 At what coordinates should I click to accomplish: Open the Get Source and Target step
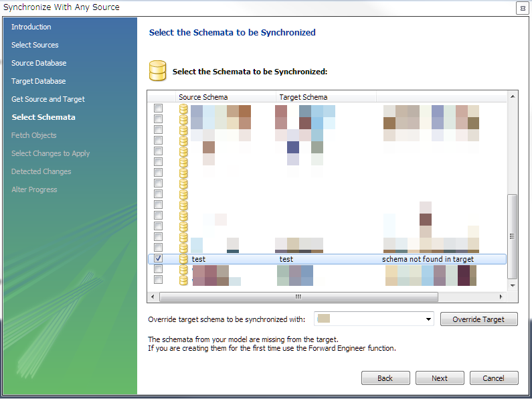click(48, 99)
